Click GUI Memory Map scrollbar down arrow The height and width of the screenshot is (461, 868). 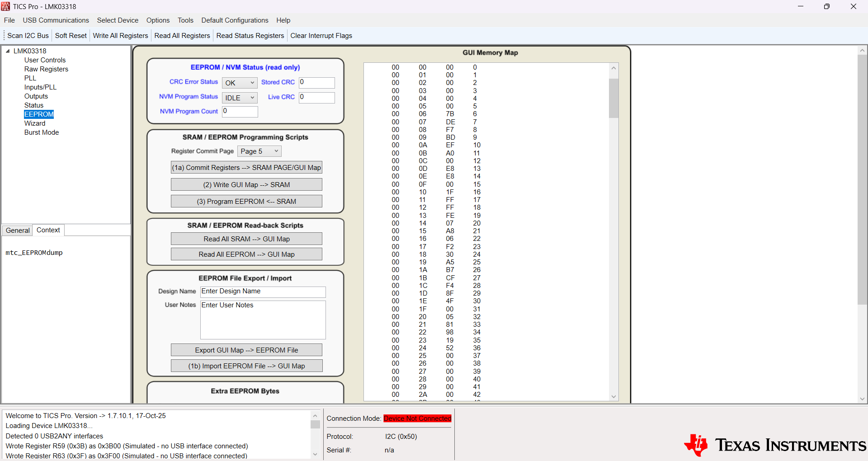pos(613,396)
